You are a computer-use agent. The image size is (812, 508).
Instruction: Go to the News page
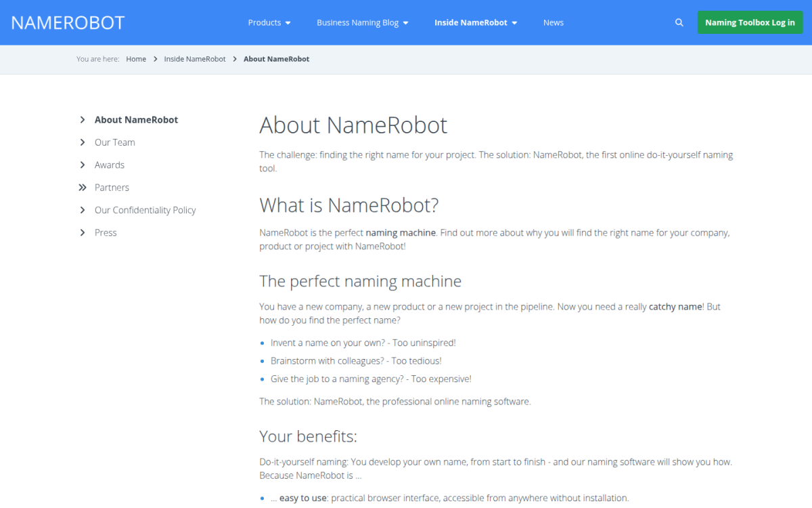(x=554, y=22)
